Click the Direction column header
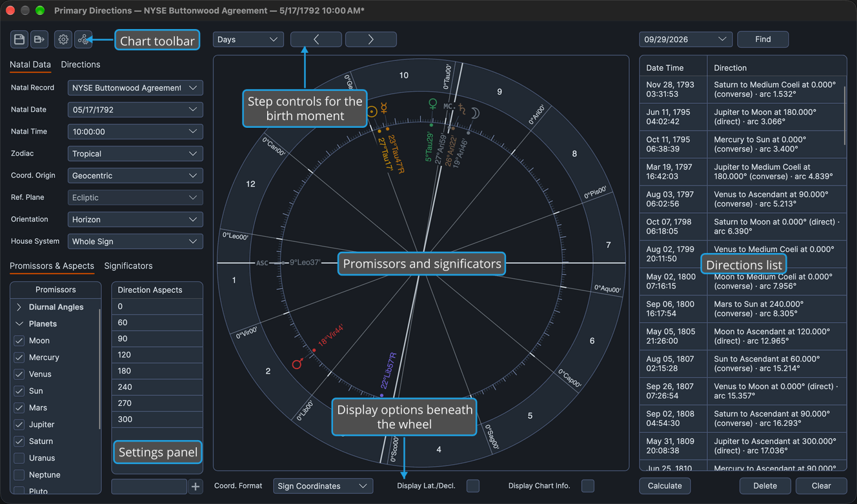Image resolution: width=857 pixels, height=504 pixels. pyautogui.click(x=776, y=68)
